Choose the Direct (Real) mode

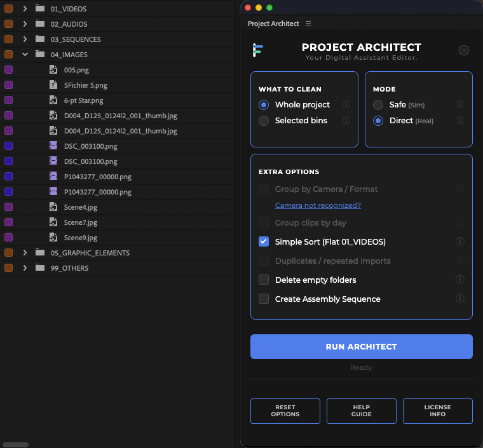pos(378,120)
